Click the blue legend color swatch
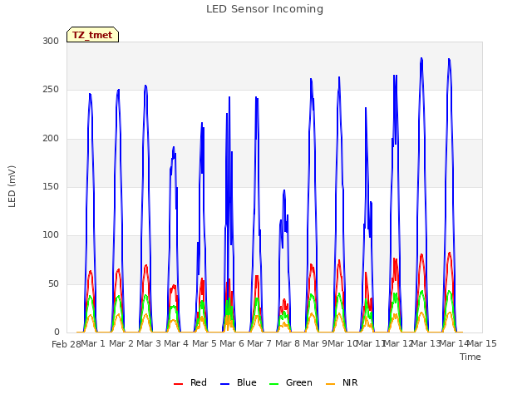Image resolution: width=532 pixels, height=399 pixels. 225,384
